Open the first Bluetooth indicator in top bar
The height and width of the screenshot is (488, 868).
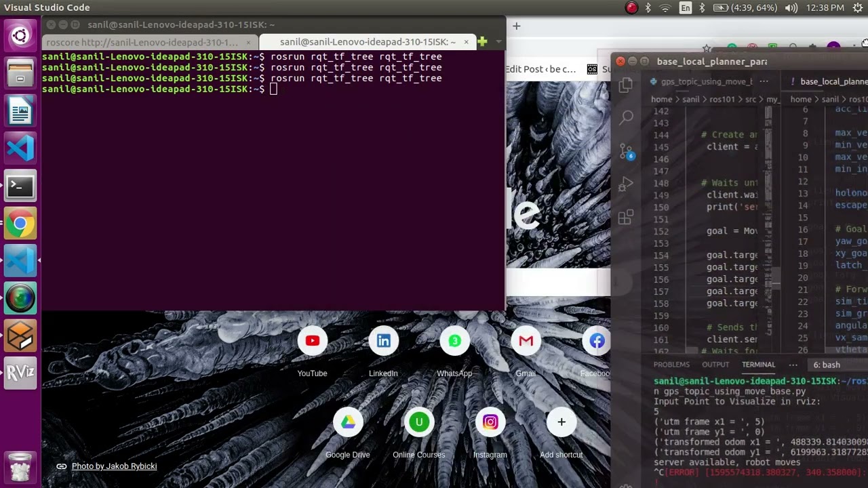click(x=648, y=8)
